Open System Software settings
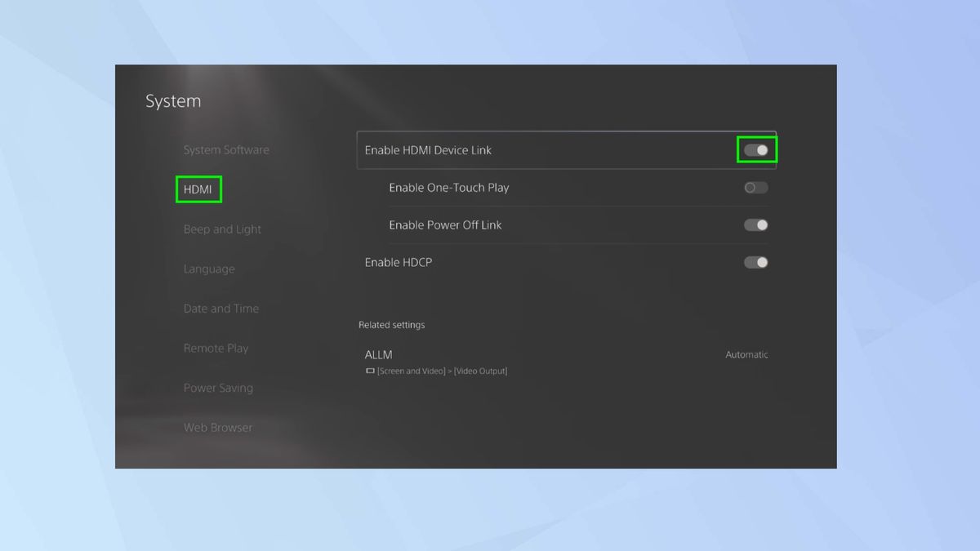 tap(226, 149)
